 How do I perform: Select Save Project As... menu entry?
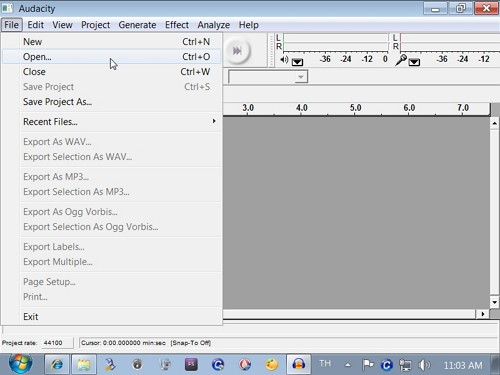111,102
